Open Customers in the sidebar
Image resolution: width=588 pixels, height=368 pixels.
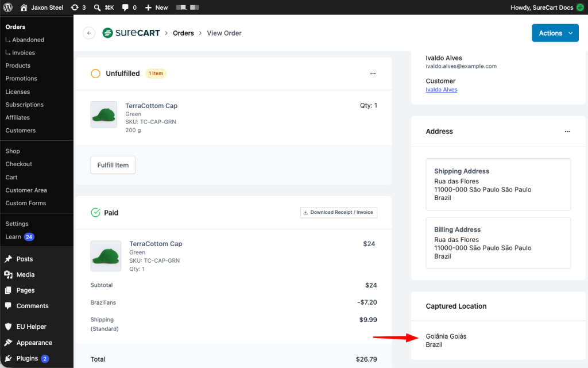click(x=21, y=131)
